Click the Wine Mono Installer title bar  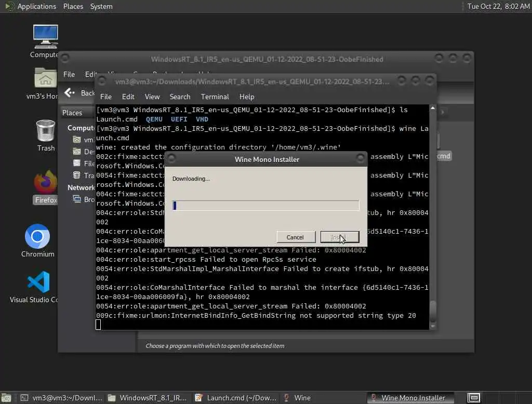coord(267,159)
